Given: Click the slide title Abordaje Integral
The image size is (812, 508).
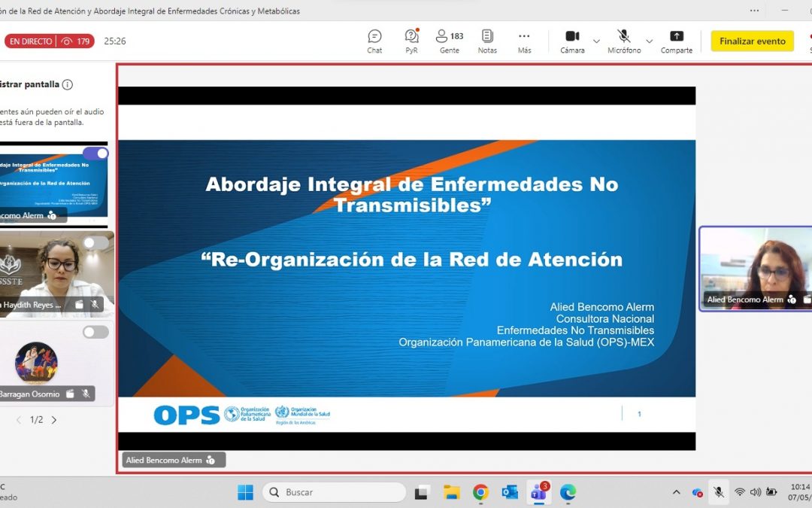Looking at the screenshot, I should pyautogui.click(x=412, y=194).
